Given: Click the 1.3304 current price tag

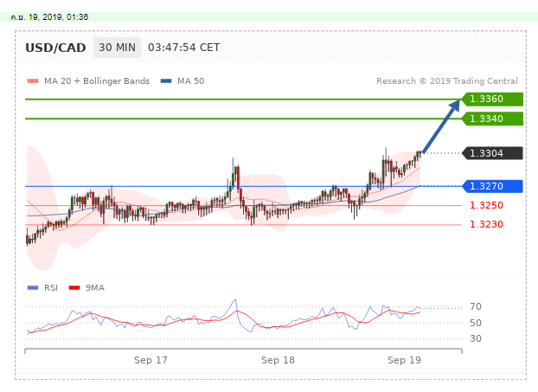Looking at the screenshot, I should point(492,153).
